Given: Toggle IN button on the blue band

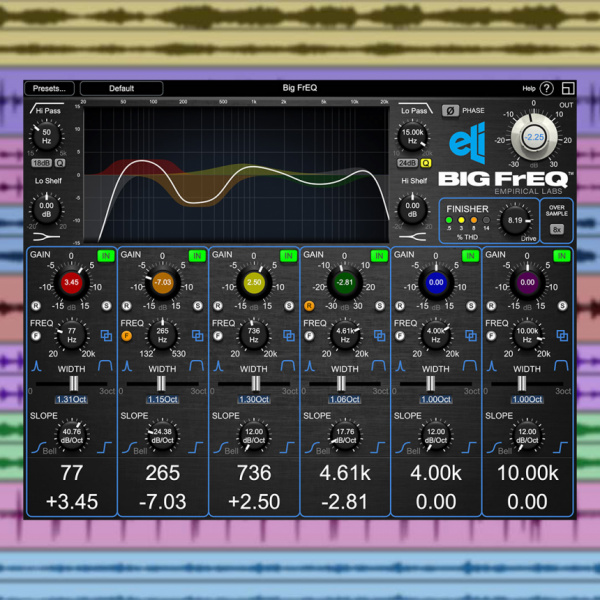Looking at the screenshot, I should 470,256.
